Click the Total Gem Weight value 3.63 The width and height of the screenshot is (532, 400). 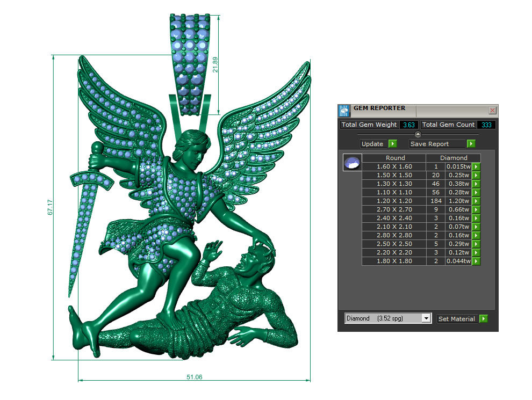pyautogui.click(x=408, y=125)
